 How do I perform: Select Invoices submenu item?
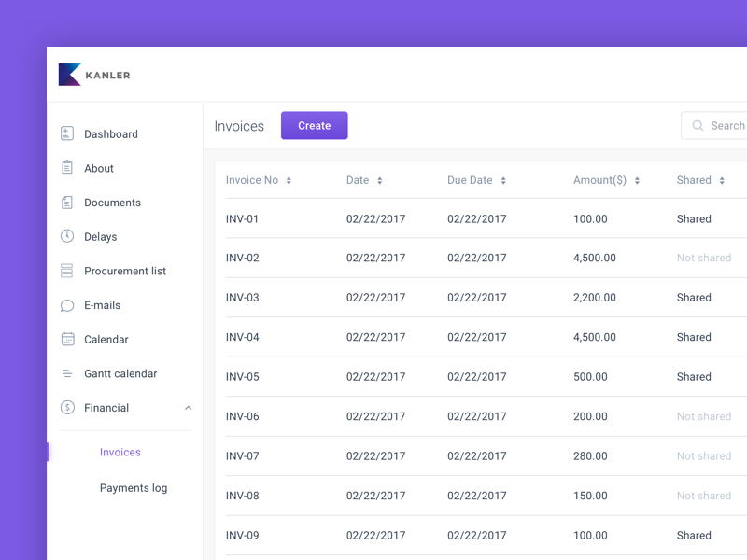120,452
